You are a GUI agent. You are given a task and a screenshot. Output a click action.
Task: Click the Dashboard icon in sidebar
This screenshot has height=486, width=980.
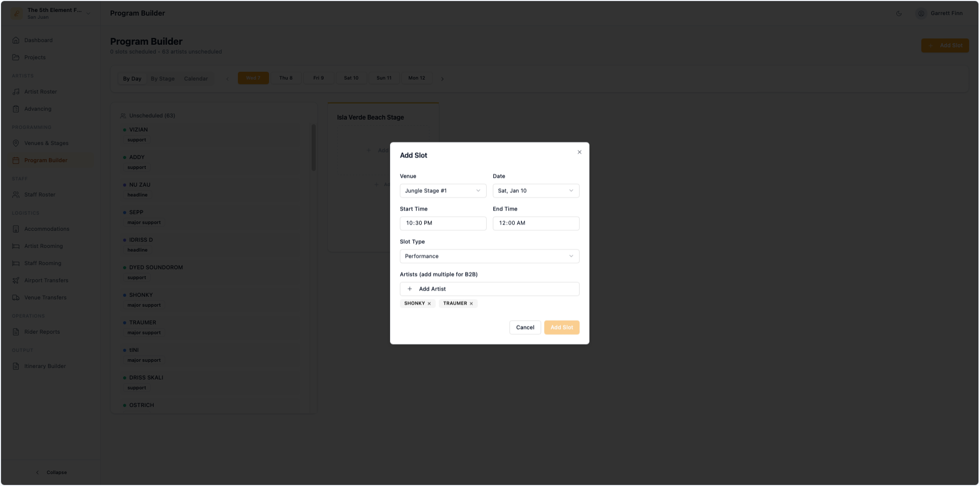pyautogui.click(x=16, y=40)
